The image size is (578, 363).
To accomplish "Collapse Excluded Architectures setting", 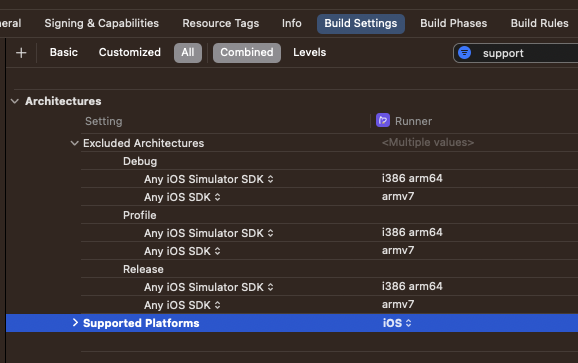I will pos(74,143).
